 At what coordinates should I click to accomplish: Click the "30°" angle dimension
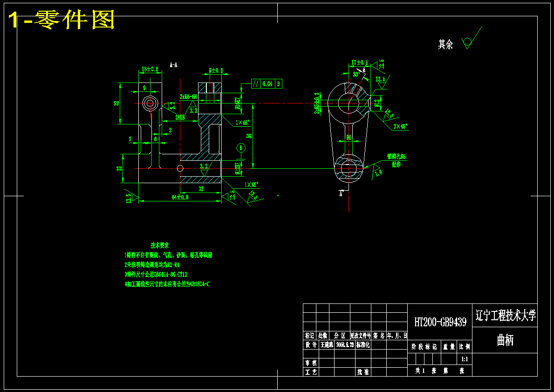[x=356, y=75]
